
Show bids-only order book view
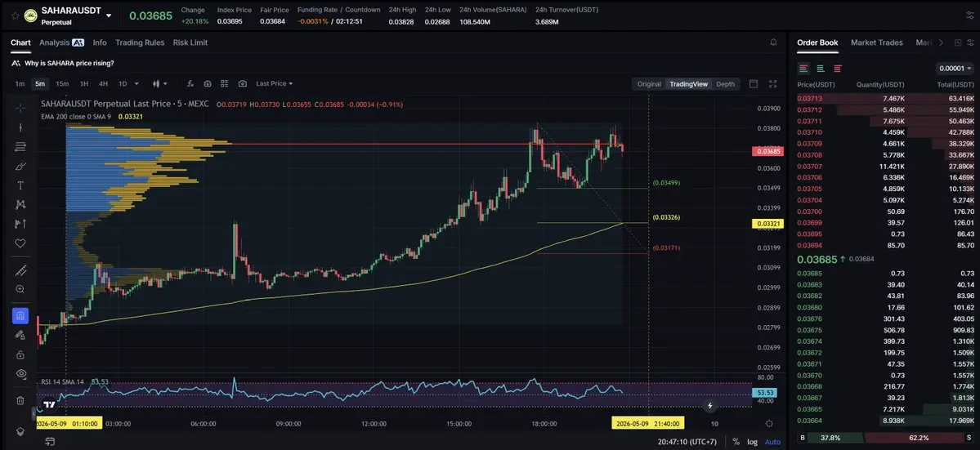pos(820,69)
